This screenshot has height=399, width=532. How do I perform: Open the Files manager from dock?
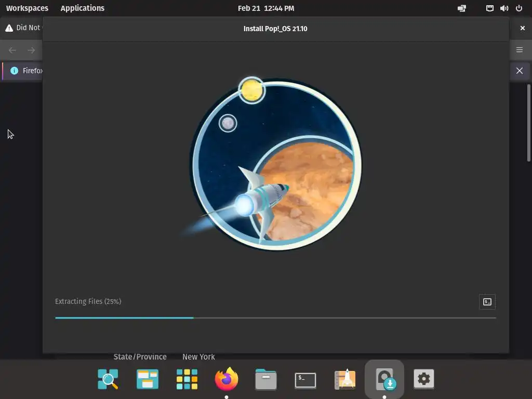pyautogui.click(x=265, y=379)
